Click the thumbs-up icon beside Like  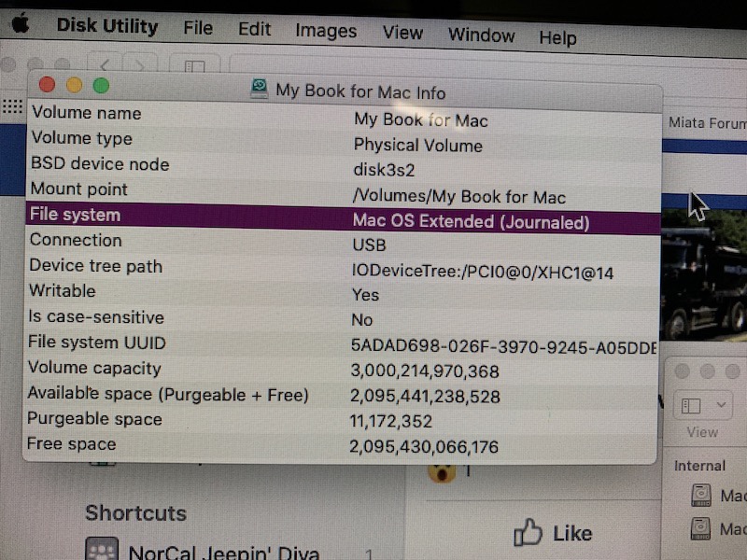528,532
